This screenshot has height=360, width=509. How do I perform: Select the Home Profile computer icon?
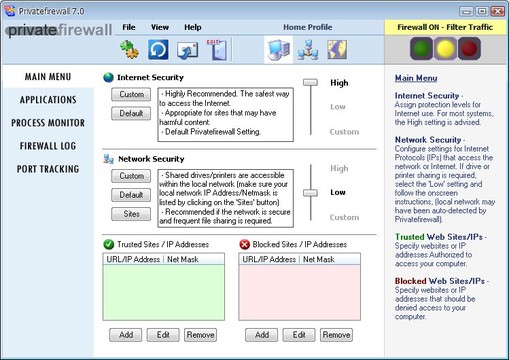(279, 50)
